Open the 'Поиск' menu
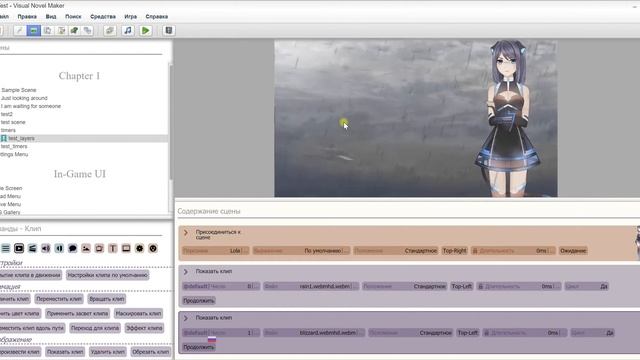 tap(73, 17)
